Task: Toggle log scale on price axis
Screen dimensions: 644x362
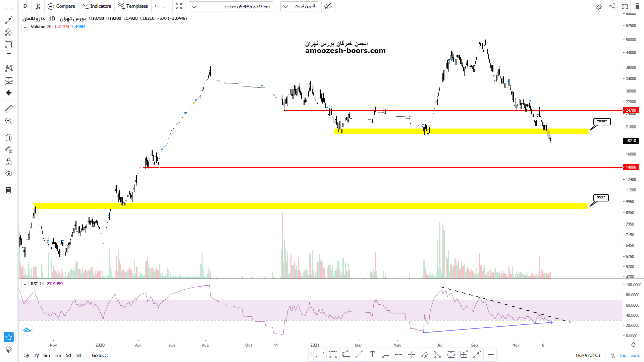Action: pos(623,355)
